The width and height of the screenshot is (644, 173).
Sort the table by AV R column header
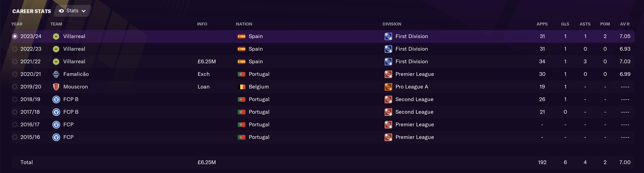(x=624, y=24)
